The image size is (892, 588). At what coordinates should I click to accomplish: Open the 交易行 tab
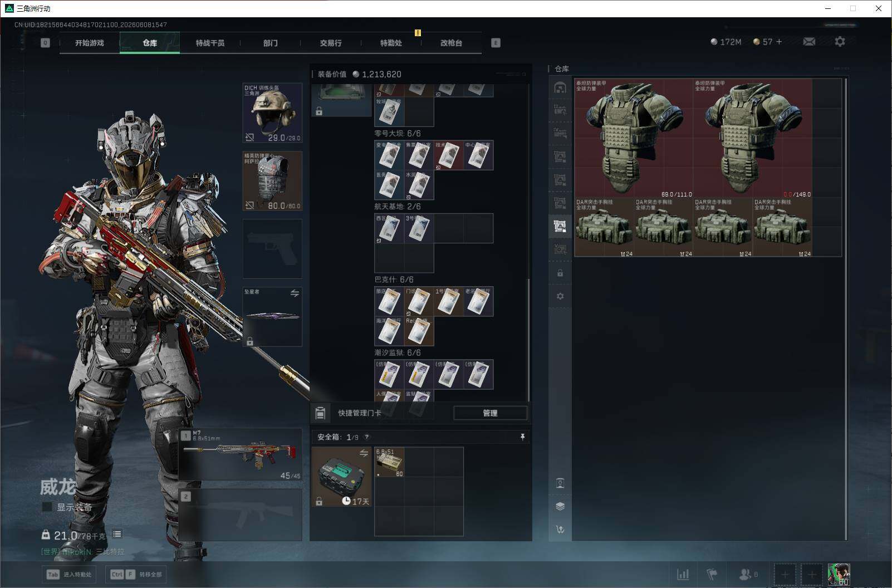[x=330, y=43]
